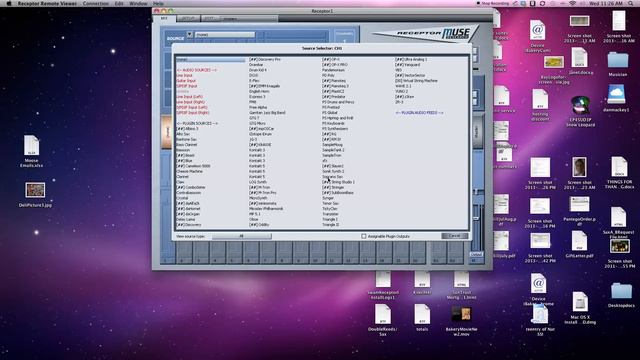
Task: Select Triangle II plugin
Action: pyautogui.click(x=330, y=224)
